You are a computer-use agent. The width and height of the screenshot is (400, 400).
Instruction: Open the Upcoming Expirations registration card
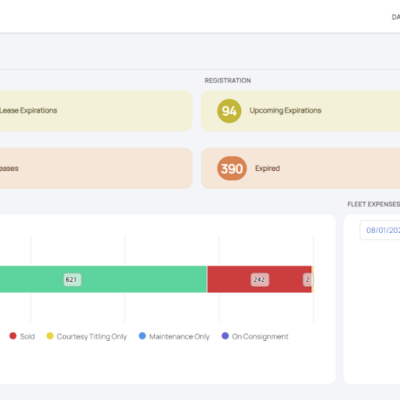click(x=300, y=111)
